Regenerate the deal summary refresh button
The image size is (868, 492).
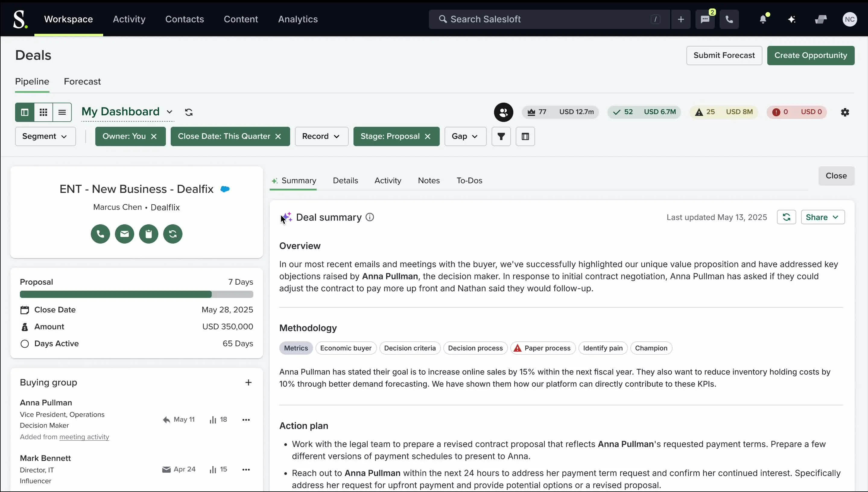coord(786,217)
